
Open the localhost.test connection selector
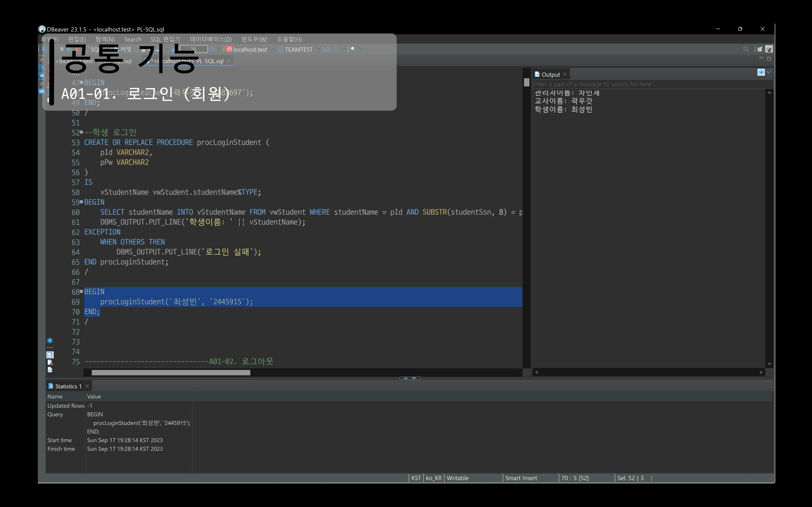[x=250, y=49]
